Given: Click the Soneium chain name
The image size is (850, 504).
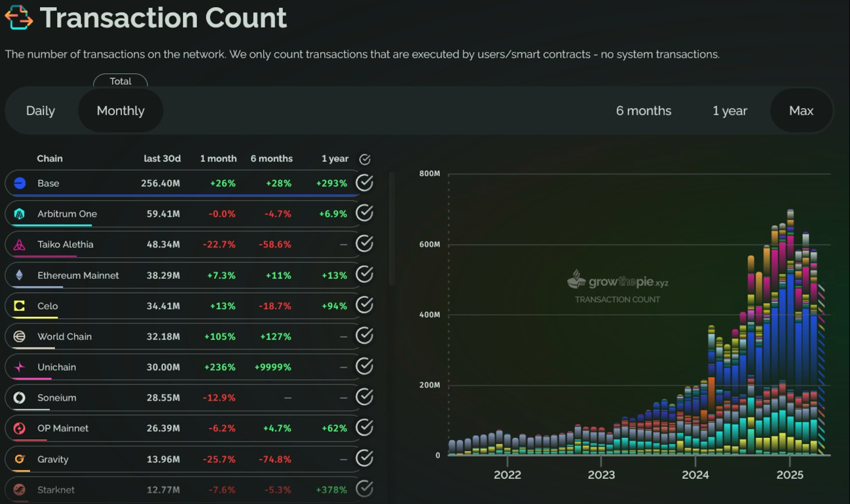Looking at the screenshot, I should click(x=57, y=398).
